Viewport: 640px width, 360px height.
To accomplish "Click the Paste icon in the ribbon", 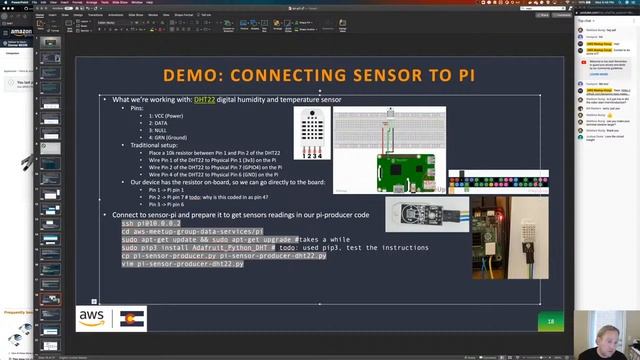I will click(x=40, y=24).
